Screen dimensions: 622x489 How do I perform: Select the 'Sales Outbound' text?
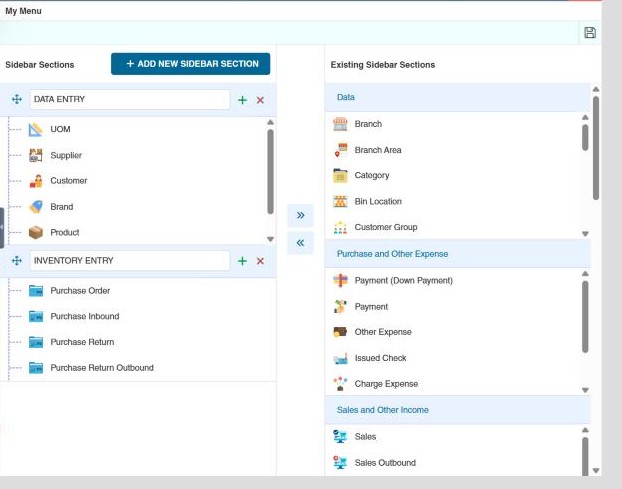[385, 463]
